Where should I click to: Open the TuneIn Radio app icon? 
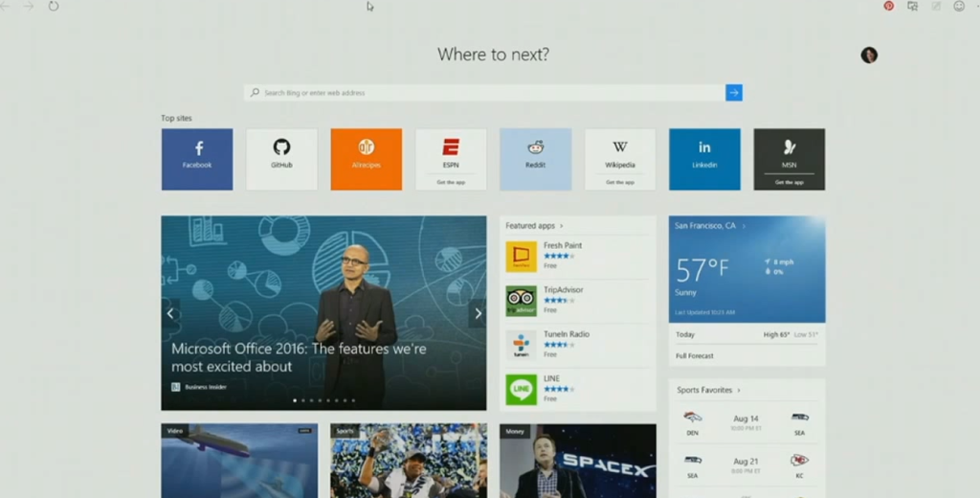point(522,346)
